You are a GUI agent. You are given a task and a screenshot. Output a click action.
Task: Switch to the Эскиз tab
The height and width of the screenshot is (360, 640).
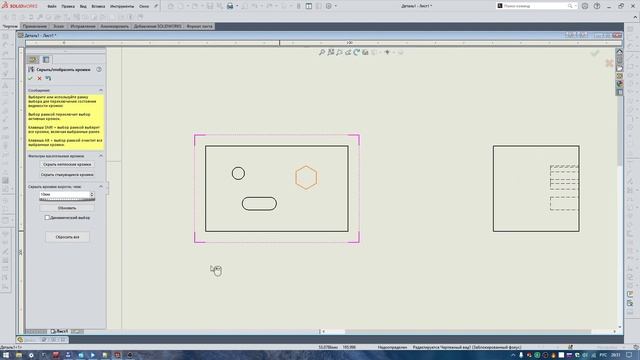coord(59,26)
